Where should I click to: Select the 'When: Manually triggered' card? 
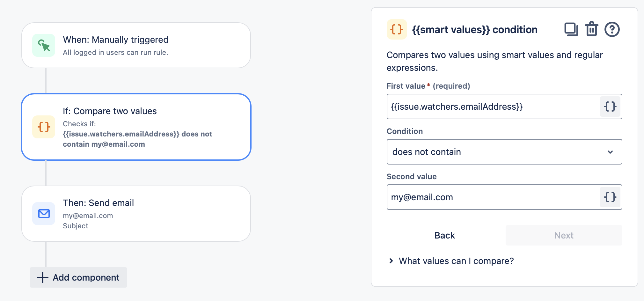136,45
